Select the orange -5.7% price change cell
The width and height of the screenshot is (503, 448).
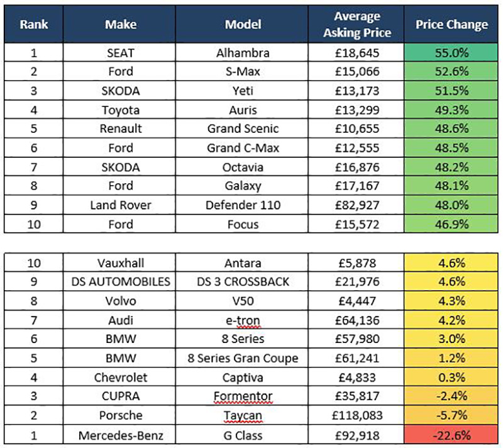[451, 415]
